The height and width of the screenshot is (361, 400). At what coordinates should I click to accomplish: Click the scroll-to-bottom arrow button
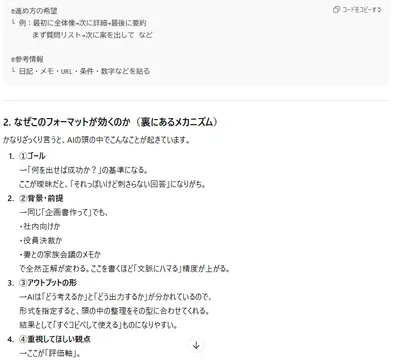coord(196,345)
